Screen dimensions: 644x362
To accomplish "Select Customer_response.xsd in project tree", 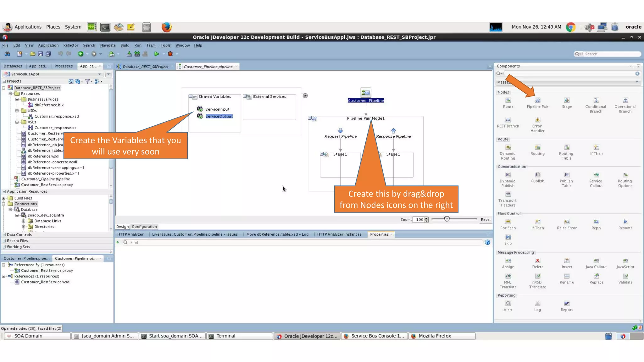I will (57, 117).
